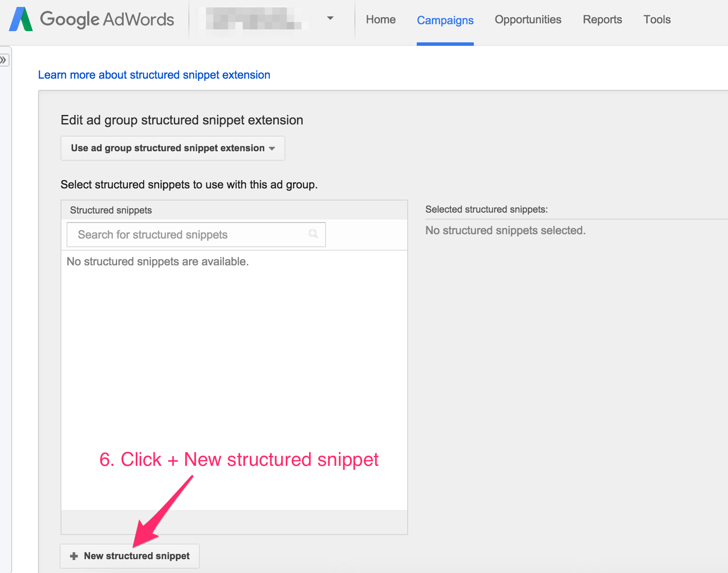
Task: Click the magnifier icon in snippet search
Action: (x=313, y=234)
